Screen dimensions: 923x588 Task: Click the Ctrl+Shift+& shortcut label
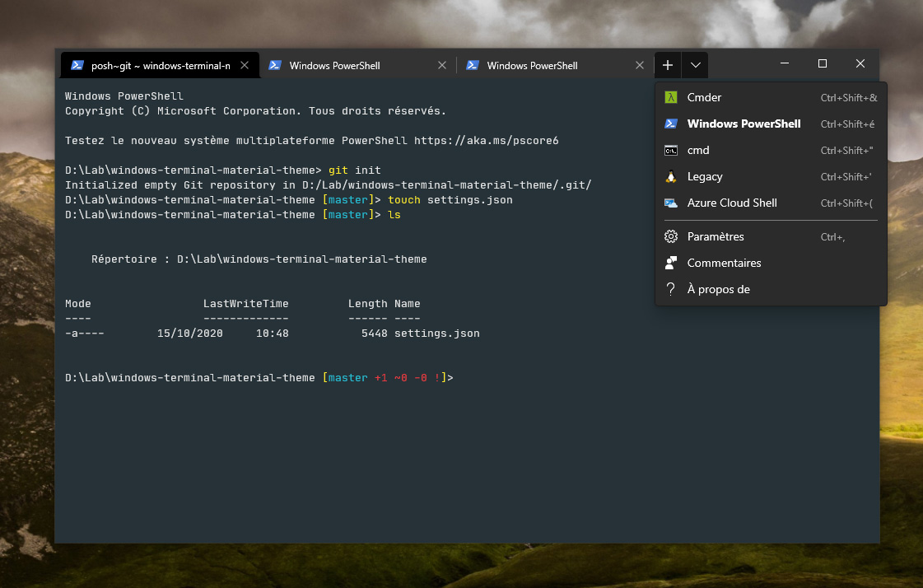click(x=849, y=98)
